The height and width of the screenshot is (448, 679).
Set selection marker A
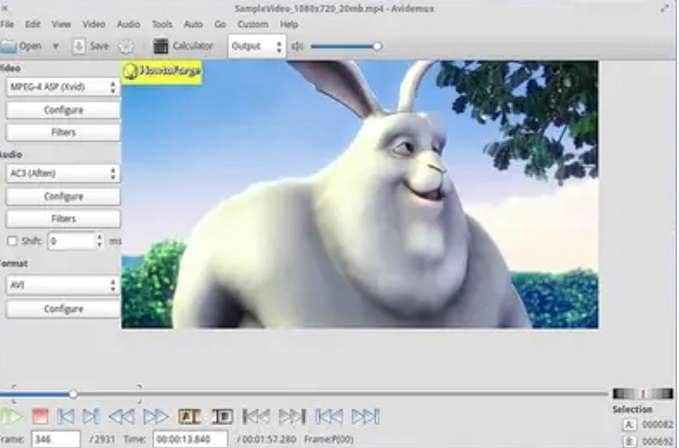click(x=189, y=416)
